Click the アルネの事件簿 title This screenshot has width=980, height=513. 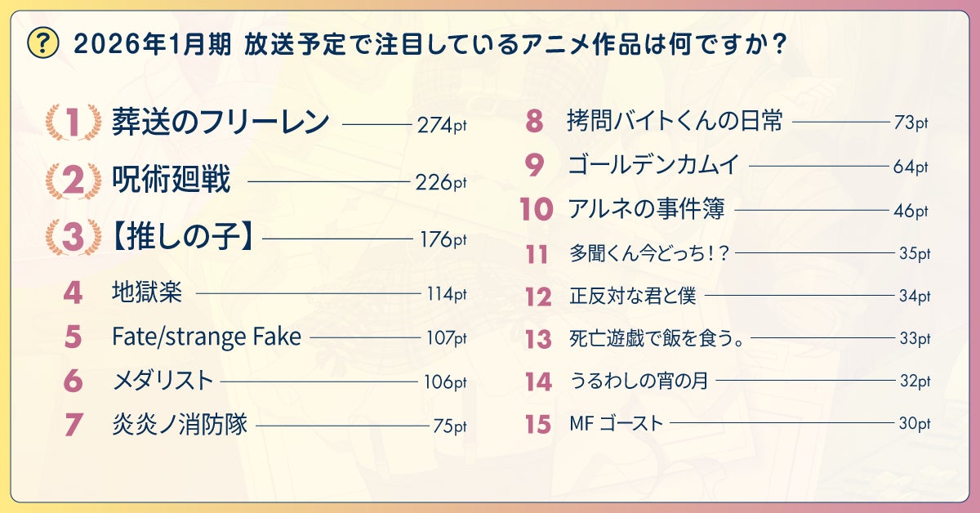point(646,210)
